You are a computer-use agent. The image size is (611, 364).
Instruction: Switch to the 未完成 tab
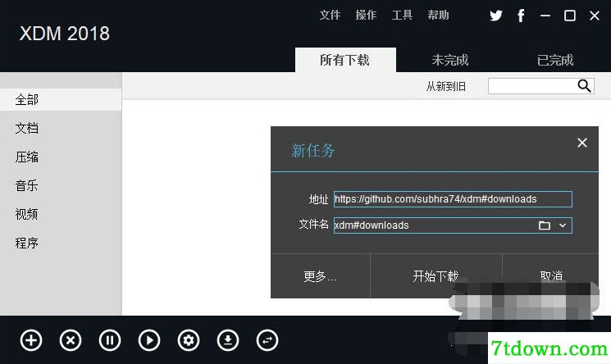(x=450, y=60)
